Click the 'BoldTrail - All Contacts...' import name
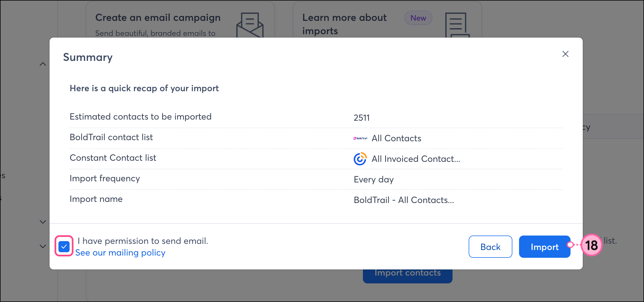Viewport: 644px width, 302px height. pos(404,200)
